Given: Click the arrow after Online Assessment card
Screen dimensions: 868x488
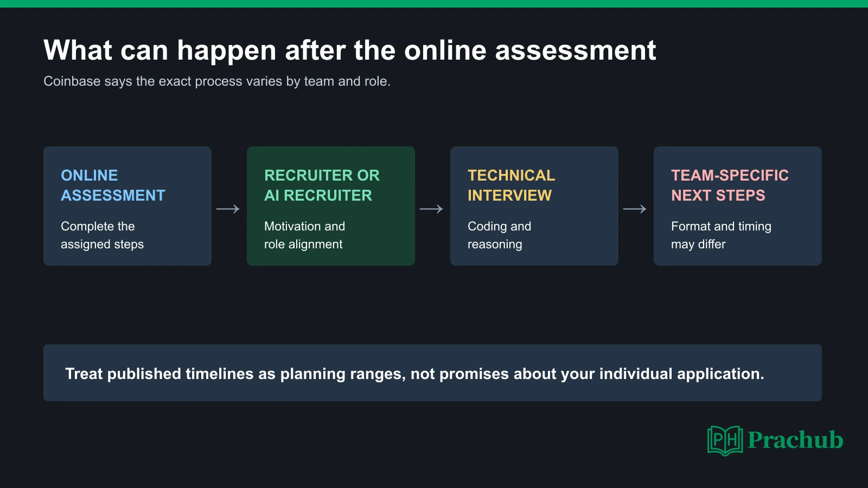Looking at the screenshot, I should pos(228,209).
